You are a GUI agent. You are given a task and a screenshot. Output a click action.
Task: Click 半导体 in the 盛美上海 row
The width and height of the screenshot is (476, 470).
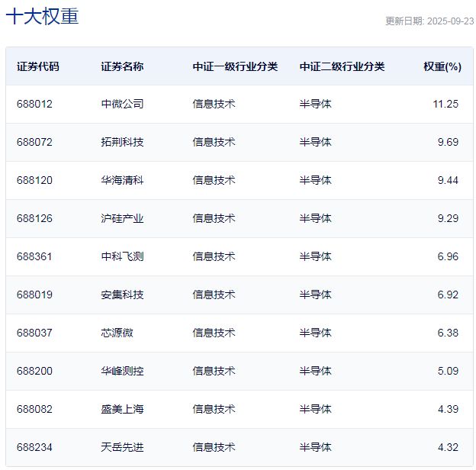tap(315, 409)
